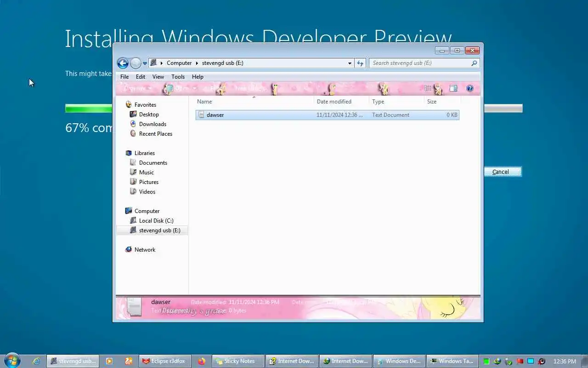Click the Back navigation arrow in Explorer
This screenshot has width=588, height=368.
(x=123, y=63)
